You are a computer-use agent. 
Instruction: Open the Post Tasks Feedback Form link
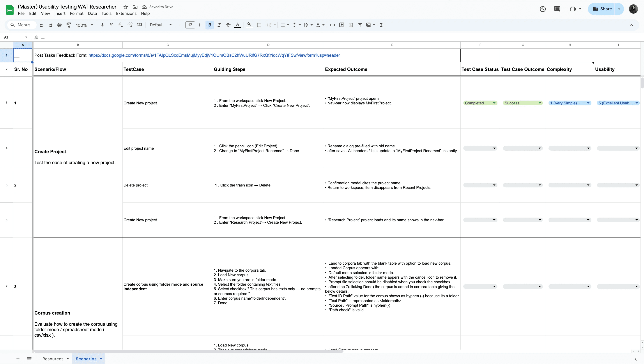point(214,55)
